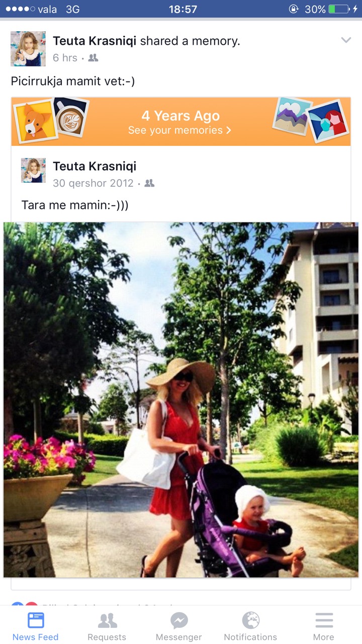Tap audience icon next to 30 qershor 2012
Viewport: 362px width, 644px height.
[149, 183]
